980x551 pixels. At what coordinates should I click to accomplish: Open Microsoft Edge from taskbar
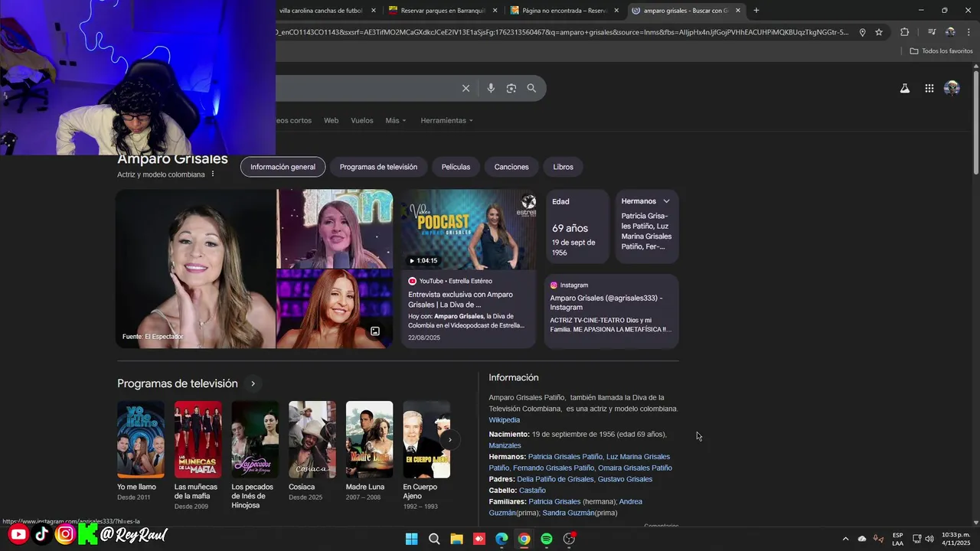click(501, 539)
